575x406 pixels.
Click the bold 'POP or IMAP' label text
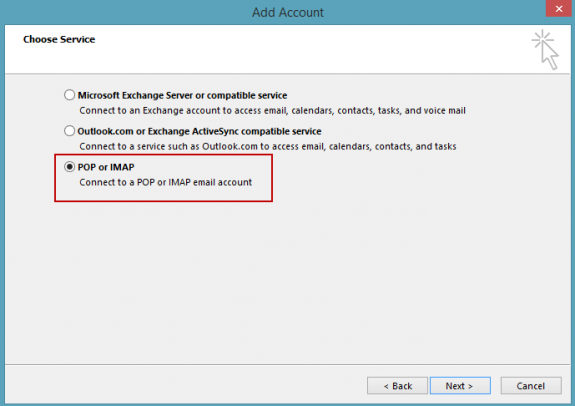click(106, 167)
